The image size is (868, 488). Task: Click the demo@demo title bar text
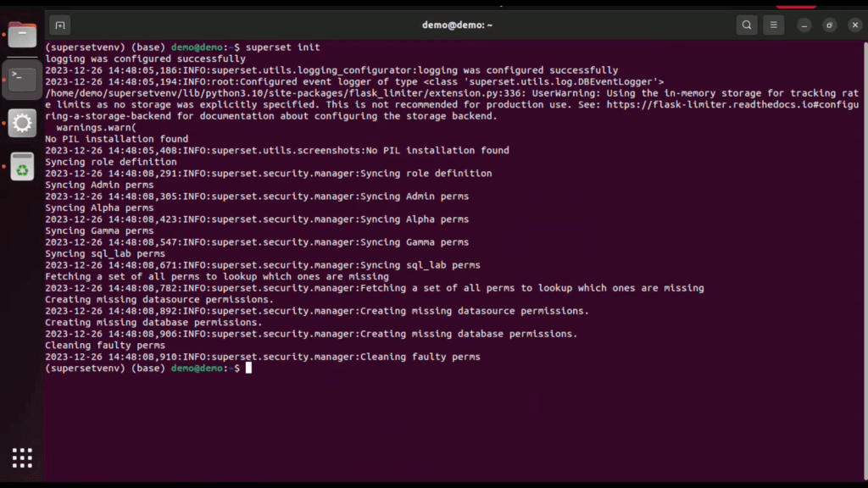pos(457,25)
